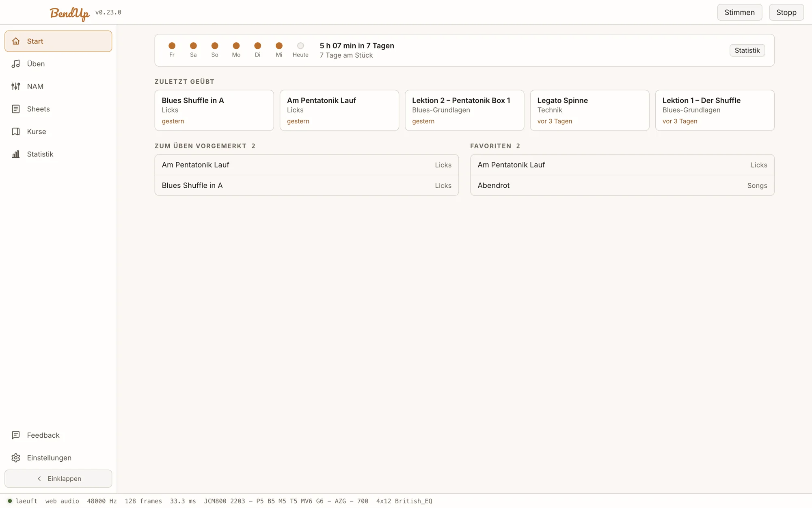Select Am Pentatonik Lauf in Zum Üben vorgemerkt
Image resolution: width=812 pixels, height=508 pixels.
[307, 165]
